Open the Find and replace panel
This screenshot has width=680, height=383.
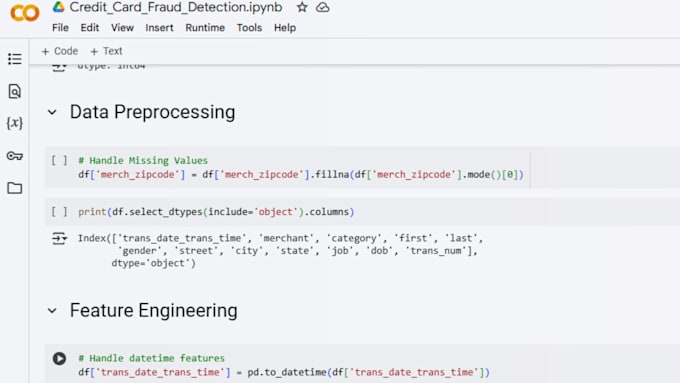[x=15, y=91]
